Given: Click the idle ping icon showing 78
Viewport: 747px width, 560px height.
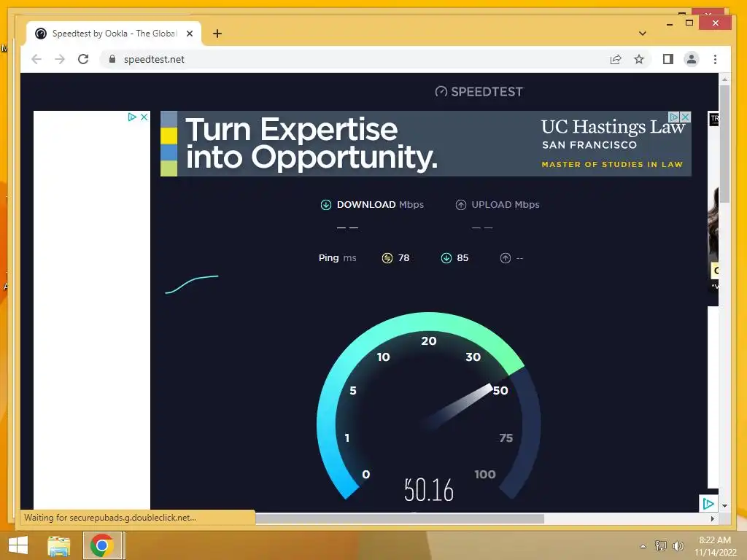Looking at the screenshot, I should click(387, 258).
